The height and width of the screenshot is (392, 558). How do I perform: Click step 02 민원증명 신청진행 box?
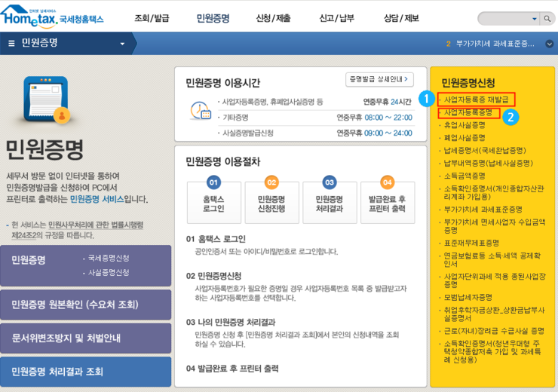[x=271, y=202]
